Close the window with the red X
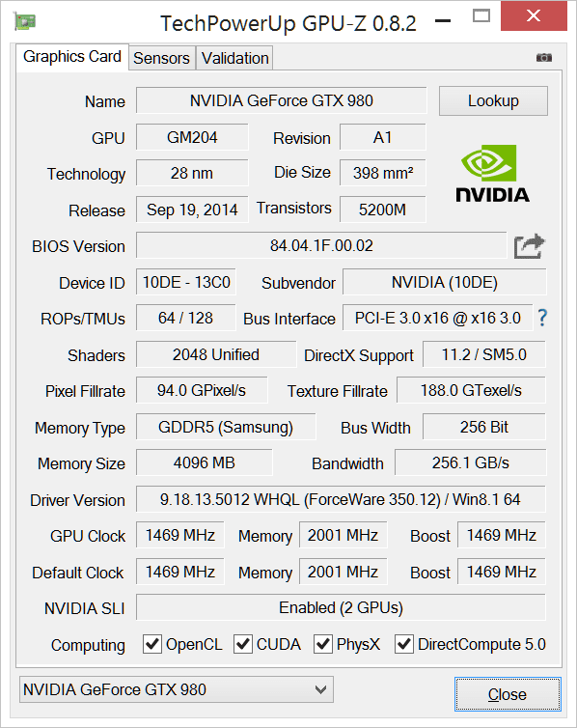This screenshot has width=577, height=728. [x=534, y=15]
